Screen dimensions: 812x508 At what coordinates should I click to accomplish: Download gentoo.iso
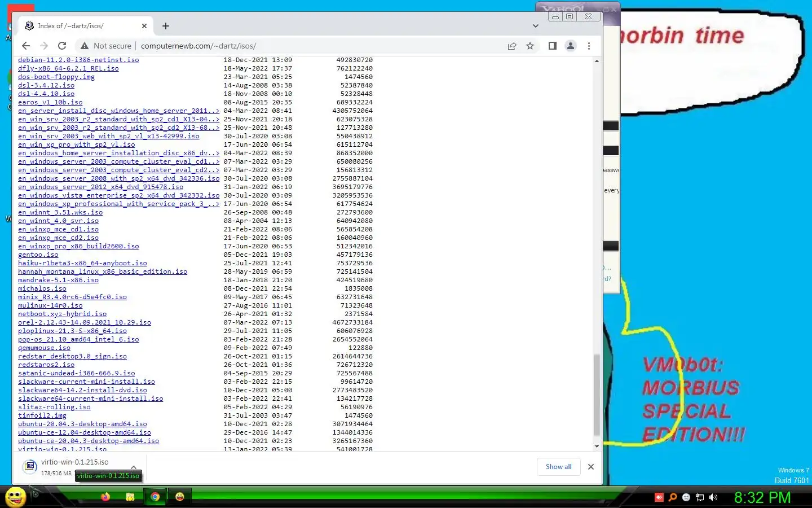pos(38,255)
